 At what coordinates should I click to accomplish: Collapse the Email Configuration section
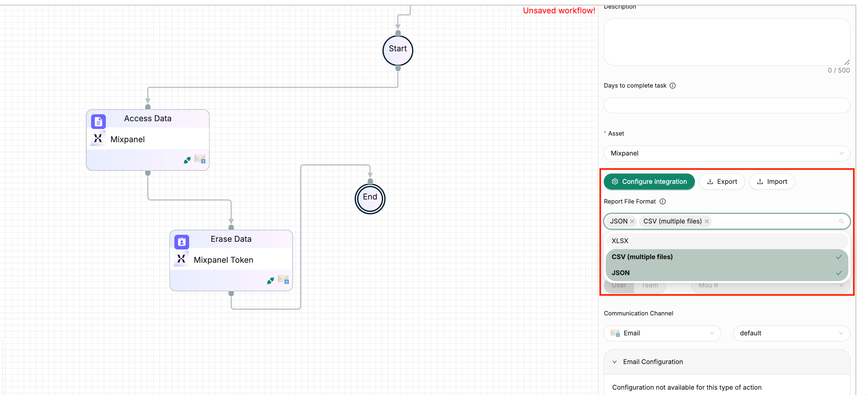614,362
